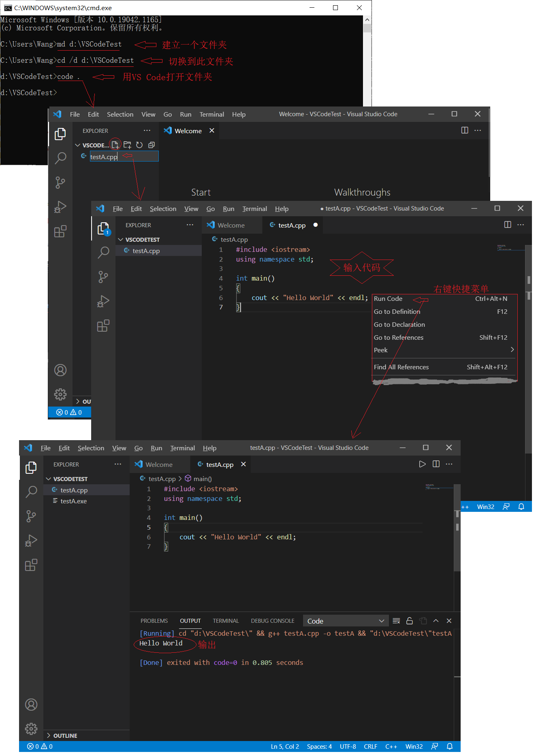Open Manage gear in the Welcome window
The height and width of the screenshot is (756, 536).
60,394
